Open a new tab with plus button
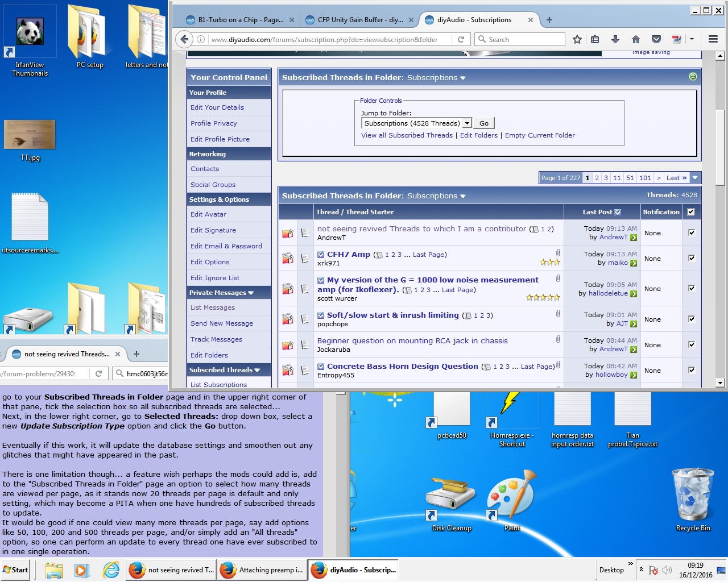 click(x=549, y=20)
